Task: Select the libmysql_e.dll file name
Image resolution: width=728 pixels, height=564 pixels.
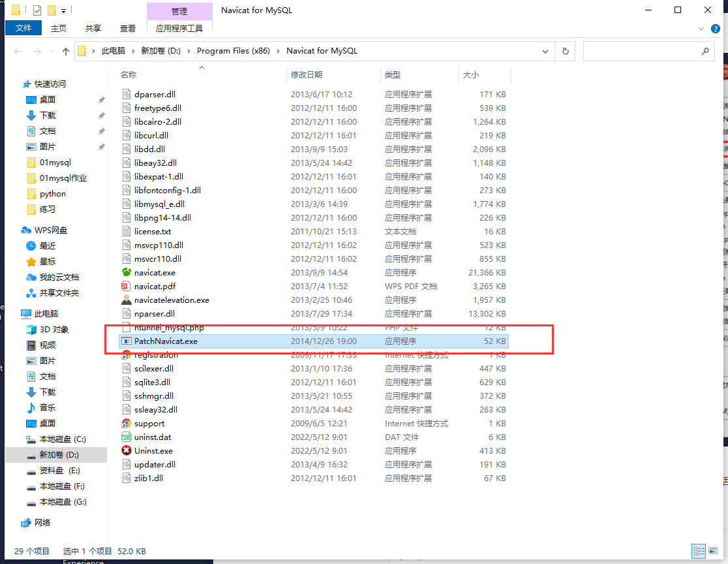Action: pyautogui.click(x=159, y=204)
